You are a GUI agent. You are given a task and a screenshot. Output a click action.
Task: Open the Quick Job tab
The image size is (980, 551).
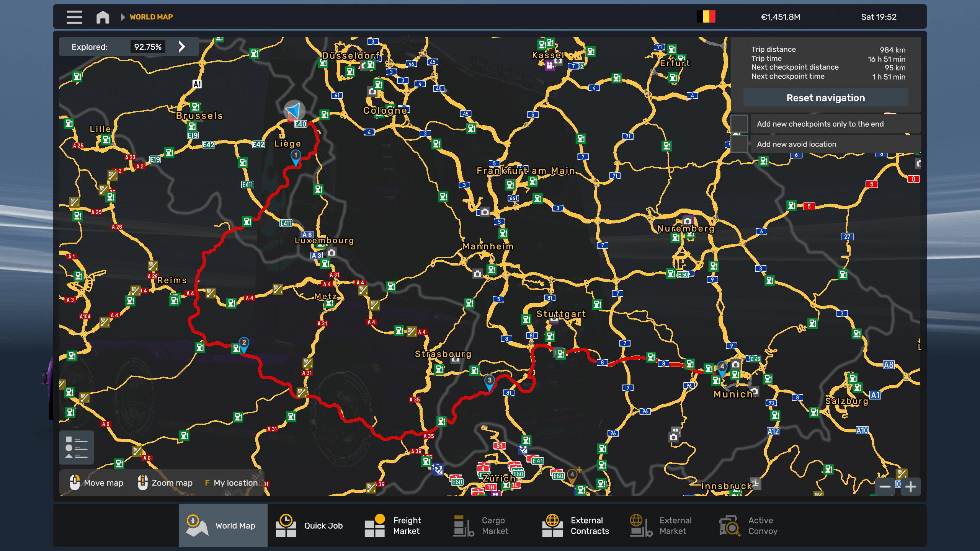pos(310,525)
